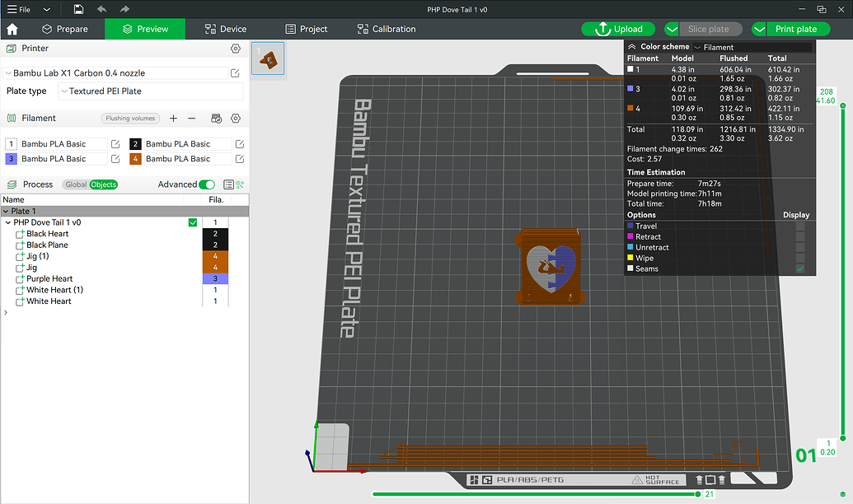Click the Flushing volumes button
This screenshot has width=853, height=504.
(x=130, y=118)
